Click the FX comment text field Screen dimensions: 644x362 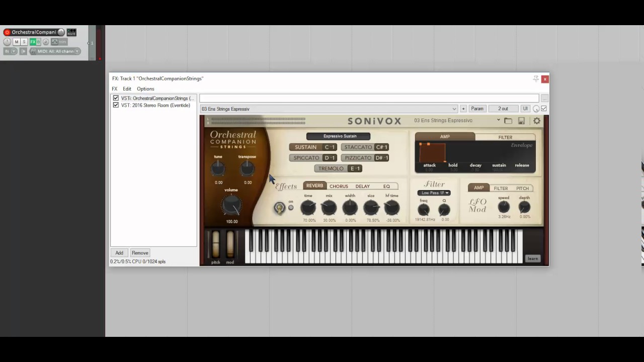click(369, 98)
